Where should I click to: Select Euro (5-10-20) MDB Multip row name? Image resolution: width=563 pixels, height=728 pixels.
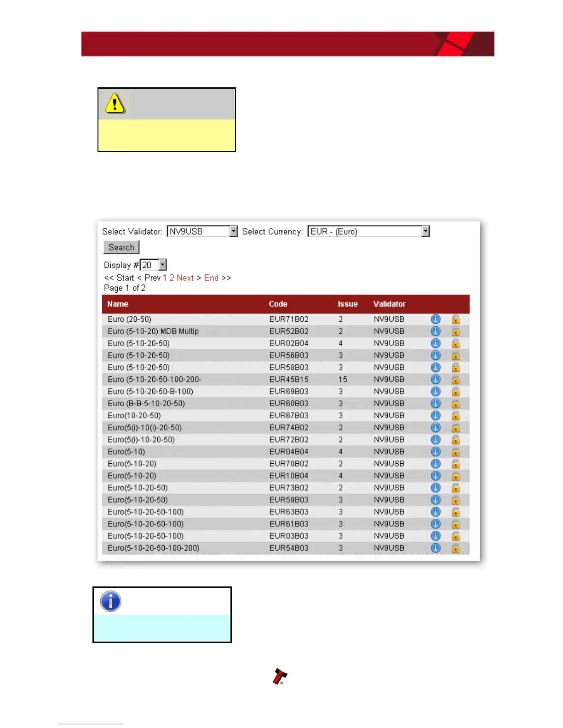[x=153, y=331]
